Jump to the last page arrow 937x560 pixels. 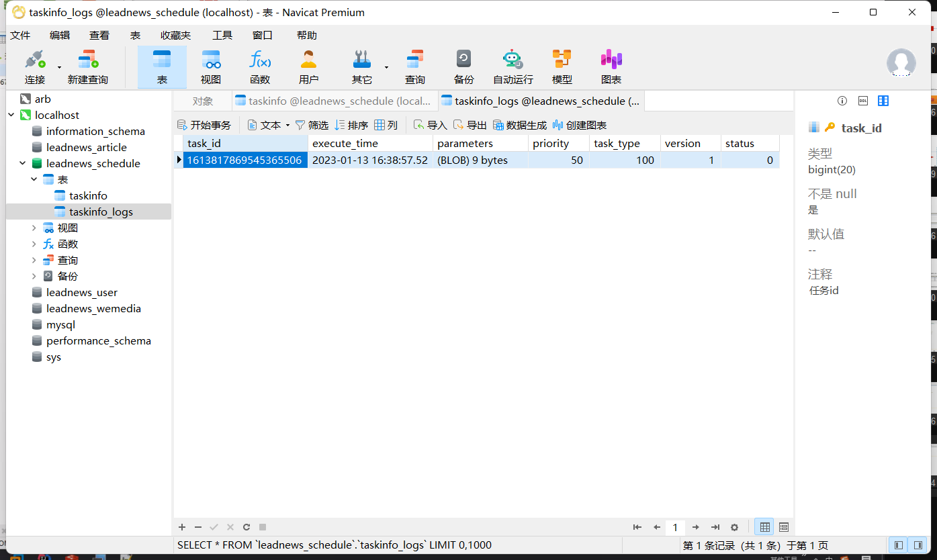(x=715, y=527)
